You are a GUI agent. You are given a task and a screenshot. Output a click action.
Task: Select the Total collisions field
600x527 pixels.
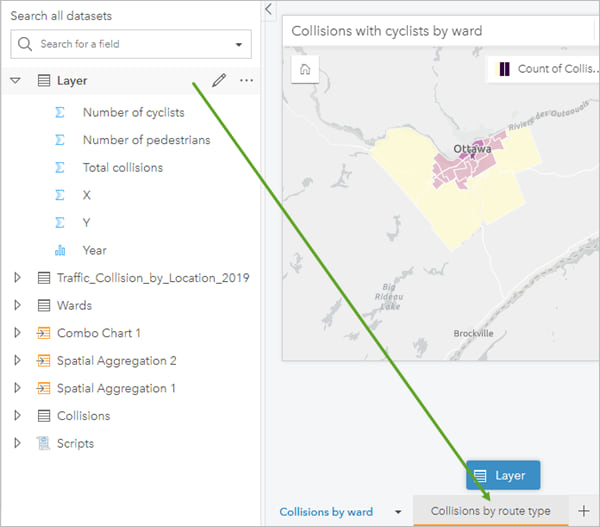[122, 168]
